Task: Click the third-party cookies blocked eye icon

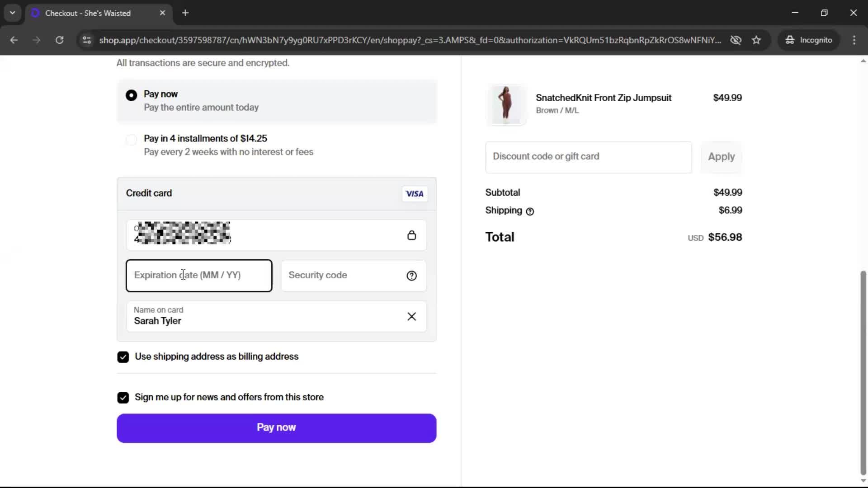Action: [x=736, y=40]
